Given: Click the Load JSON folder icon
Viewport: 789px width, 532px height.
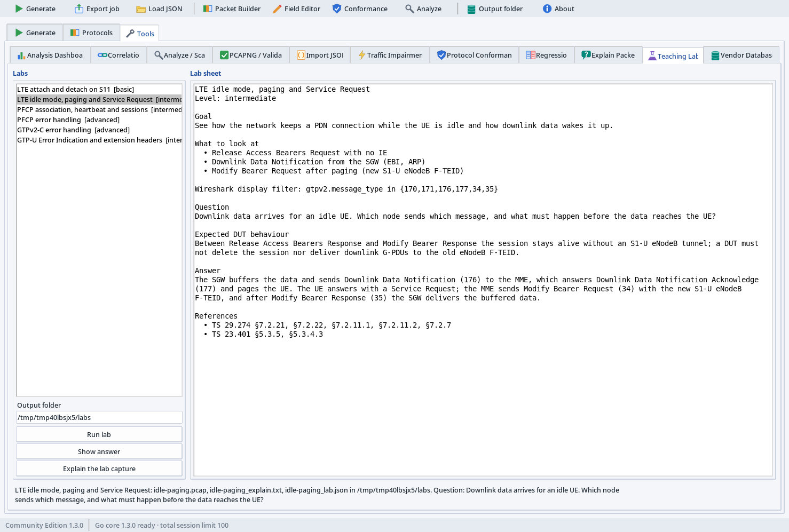Looking at the screenshot, I should click(141, 9).
